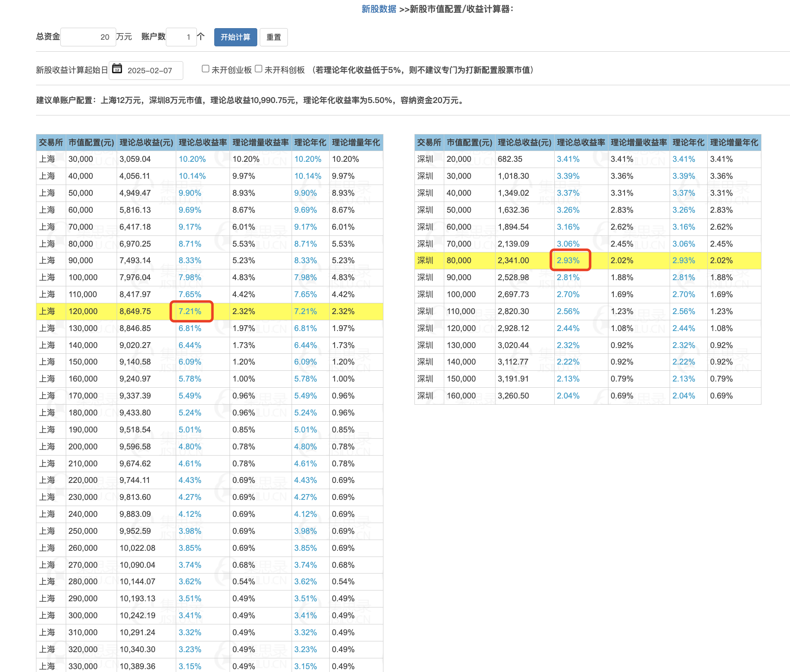Select Shenzhen table 市值配置(元) column header
Image resolution: width=790 pixels, height=672 pixels.
pyautogui.click(x=469, y=143)
